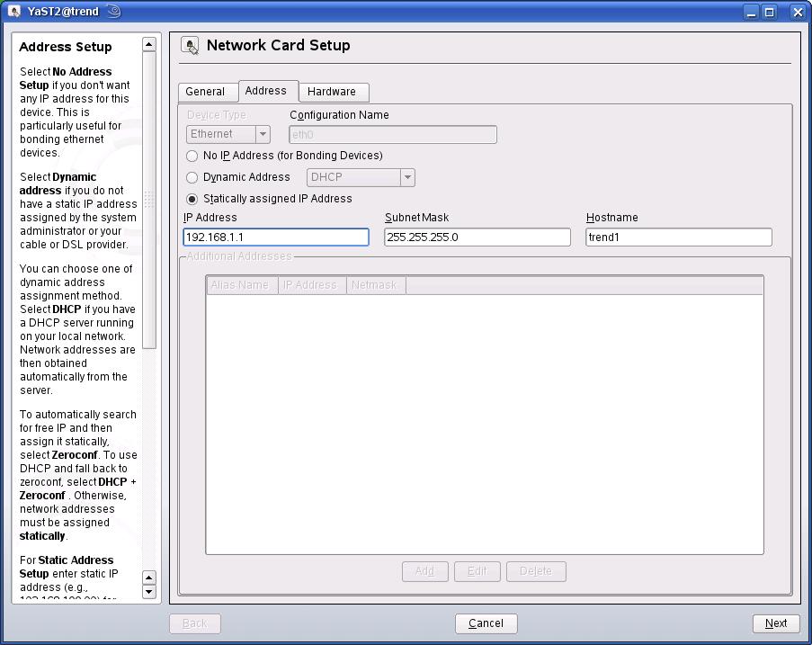Click help panel scrollbar up arrow at top
This screenshot has height=645, width=812.
click(x=149, y=45)
